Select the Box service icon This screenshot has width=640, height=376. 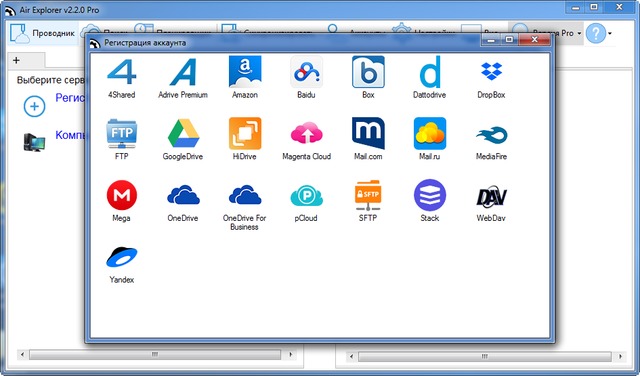[x=368, y=72]
